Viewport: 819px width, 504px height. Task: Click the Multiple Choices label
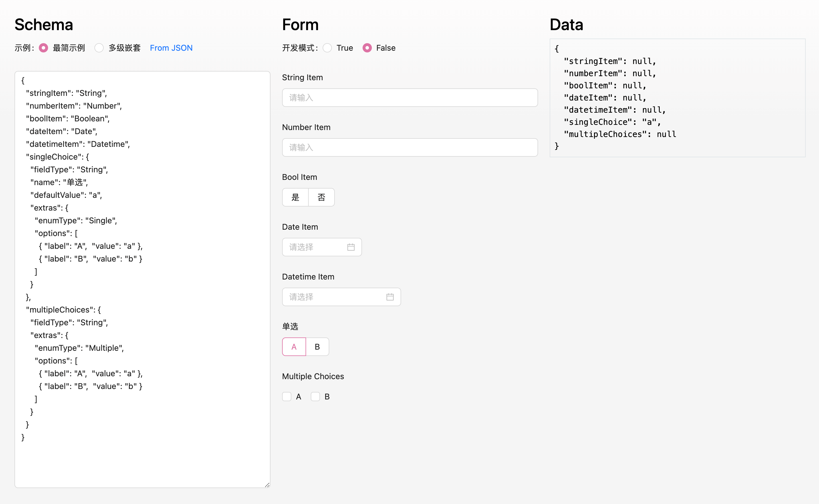(313, 376)
